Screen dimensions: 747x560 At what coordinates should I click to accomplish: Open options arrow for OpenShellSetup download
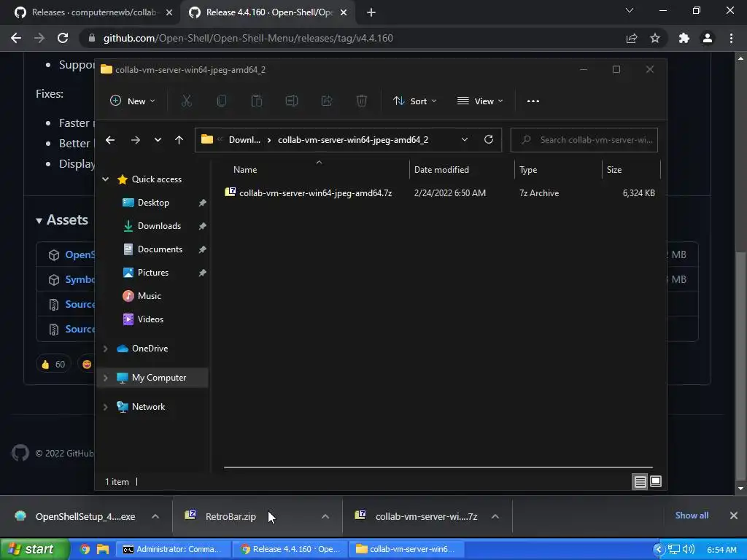[155, 516]
